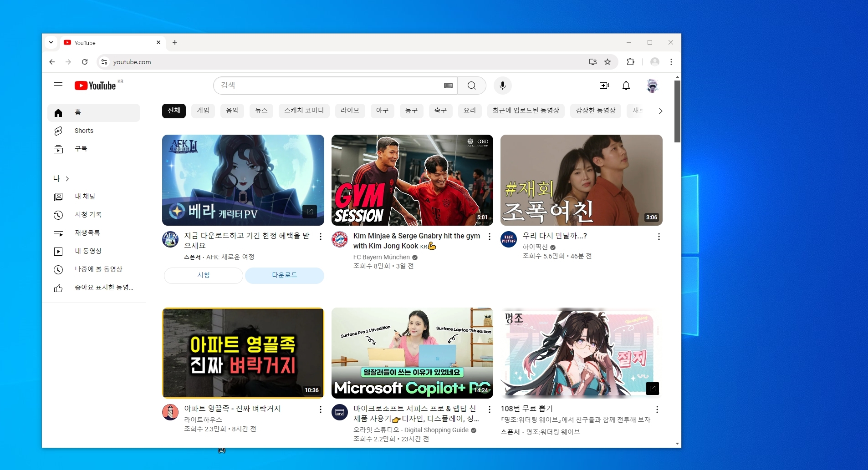
Task: Select the 음악 filter chip
Action: (x=232, y=111)
